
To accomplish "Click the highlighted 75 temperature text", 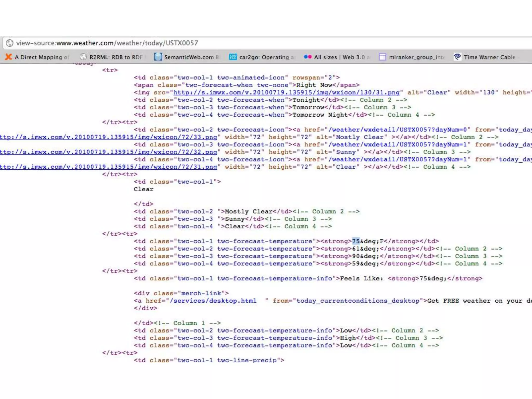I will pos(356,241).
